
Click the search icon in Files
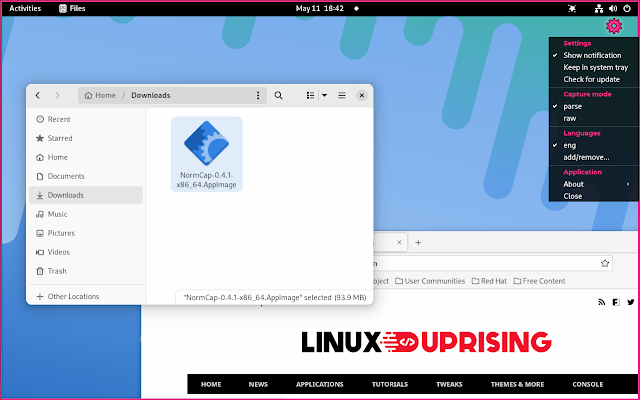[279, 95]
